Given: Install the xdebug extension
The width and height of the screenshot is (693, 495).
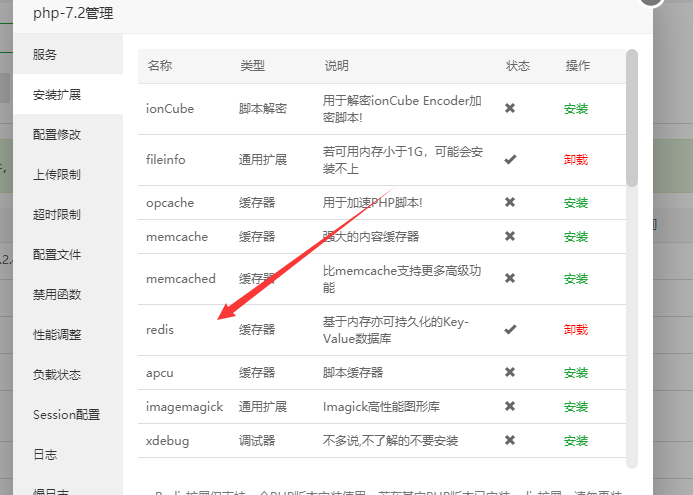Looking at the screenshot, I should (x=576, y=441).
